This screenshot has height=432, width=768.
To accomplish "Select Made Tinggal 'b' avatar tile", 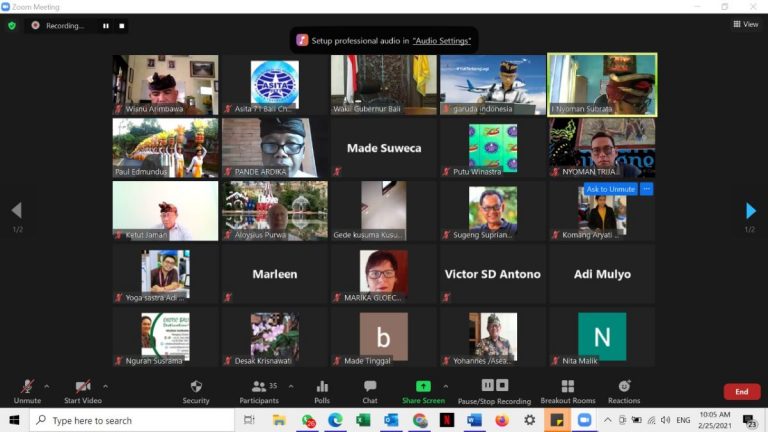I will click(384, 337).
